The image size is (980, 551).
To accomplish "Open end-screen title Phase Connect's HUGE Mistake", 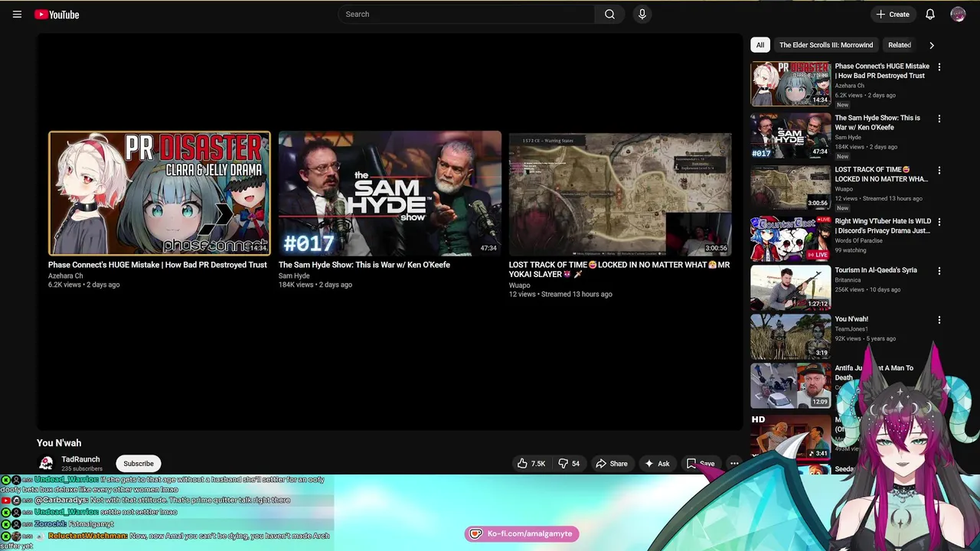I will [158, 265].
